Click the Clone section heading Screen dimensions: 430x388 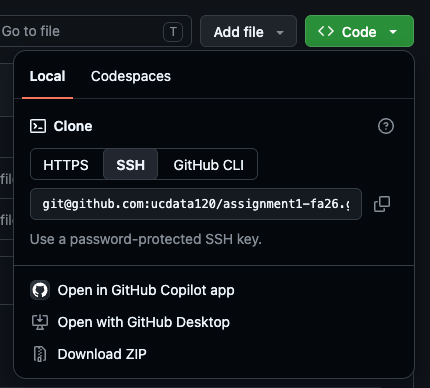tap(73, 126)
